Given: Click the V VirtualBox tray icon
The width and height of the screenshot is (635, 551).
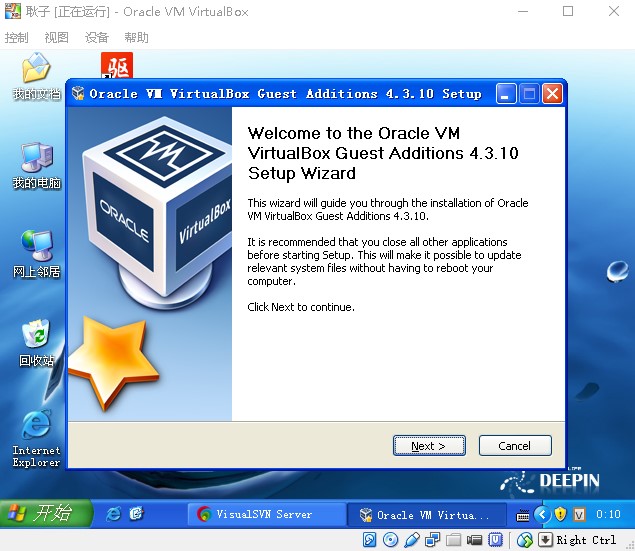Looking at the screenshot, I should 580,515.
